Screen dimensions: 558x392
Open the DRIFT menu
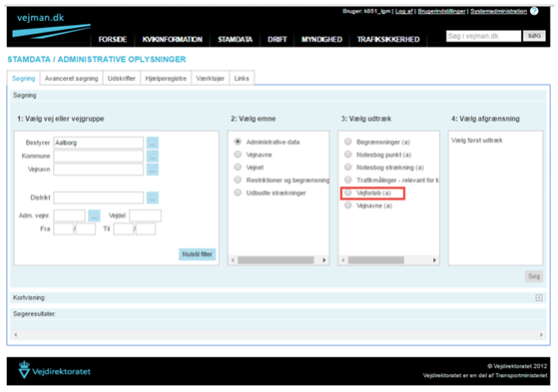278,40
